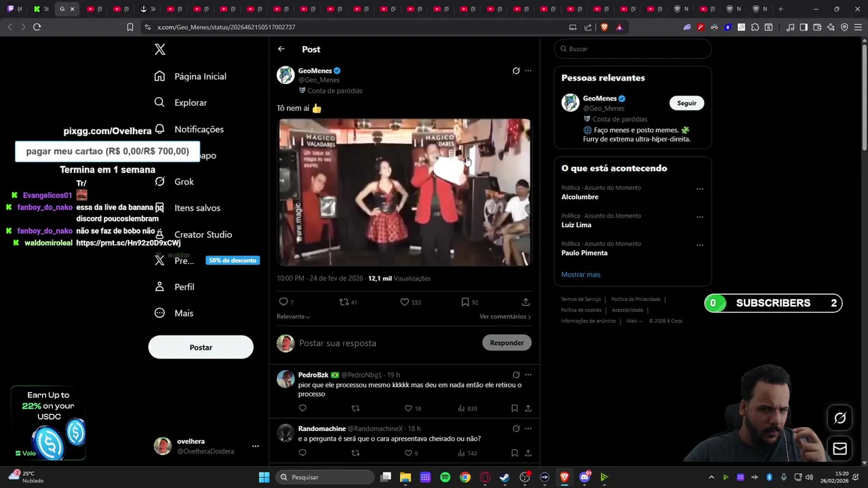
Task: Click the Buscar search field
Action: [x=633, y=49]
